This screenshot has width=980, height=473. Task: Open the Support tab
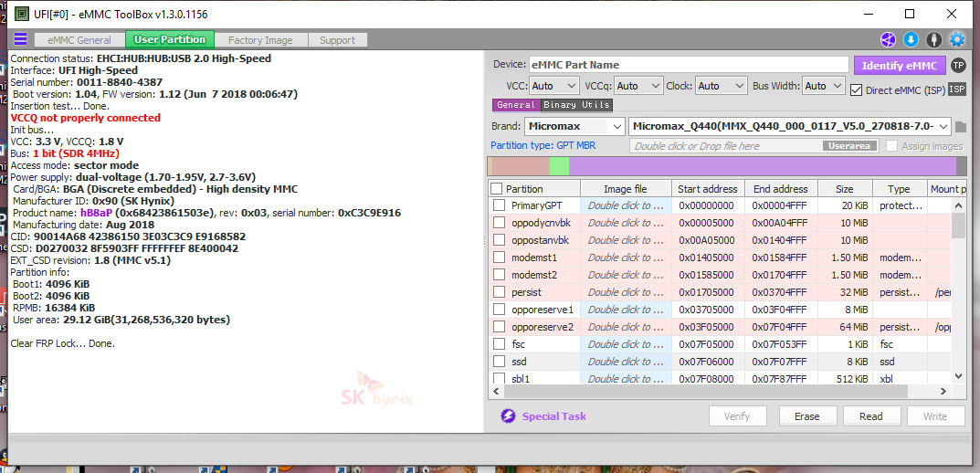click(338, 40)
